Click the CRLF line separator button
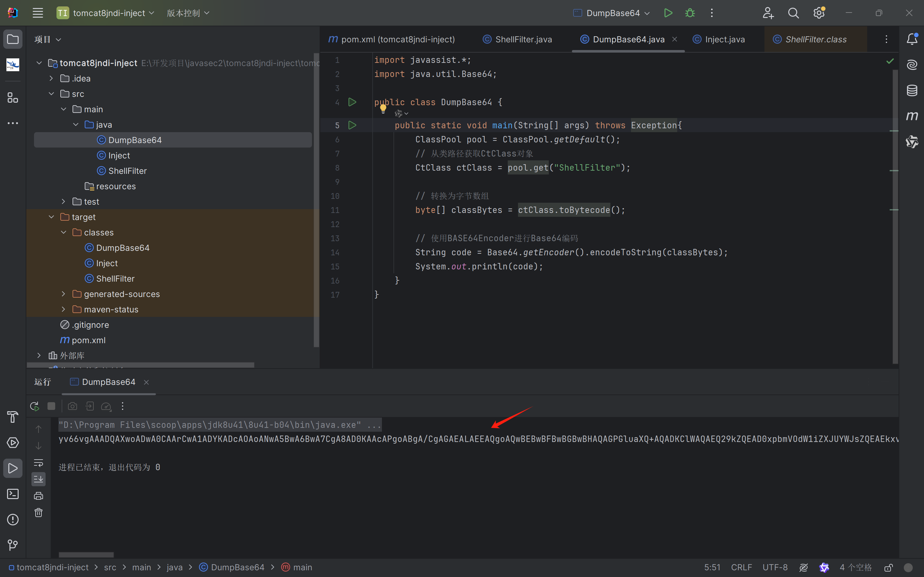 click(741, 567)
